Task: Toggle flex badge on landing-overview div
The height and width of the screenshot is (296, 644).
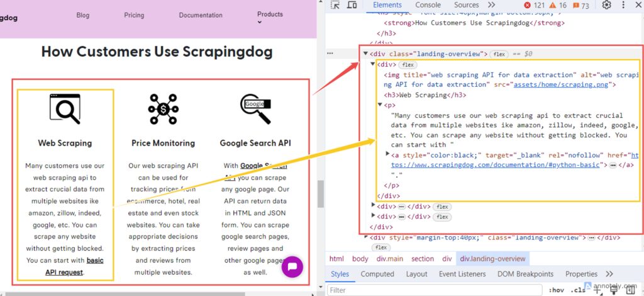Action: tap(499, 54)
